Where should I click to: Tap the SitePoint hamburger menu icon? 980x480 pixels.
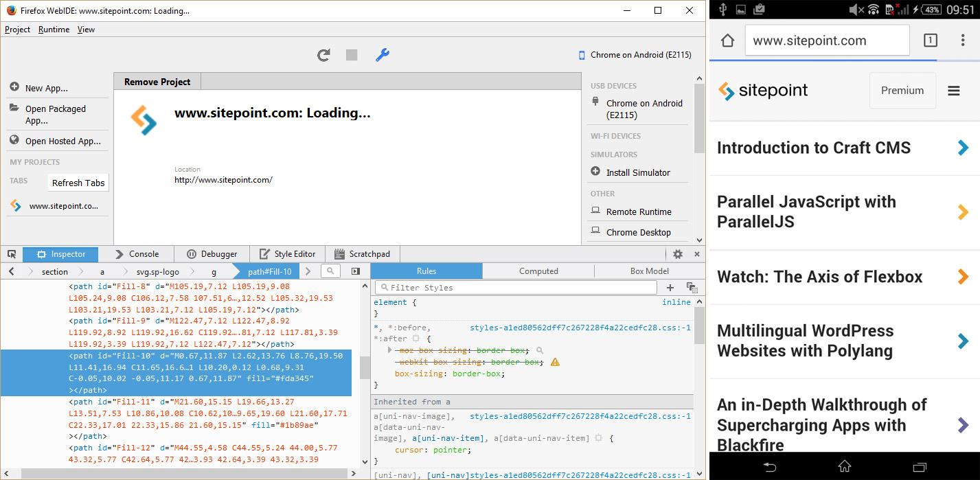[954, 91]
